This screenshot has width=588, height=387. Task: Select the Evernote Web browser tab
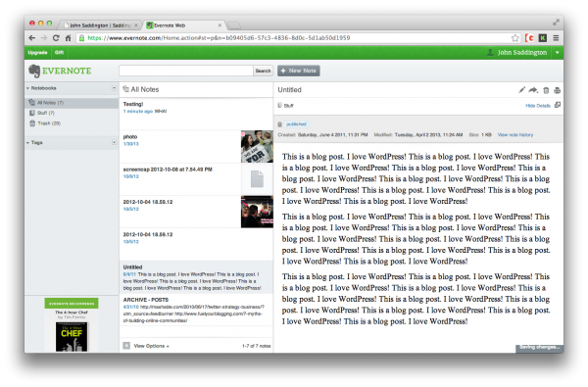[184, 25]
